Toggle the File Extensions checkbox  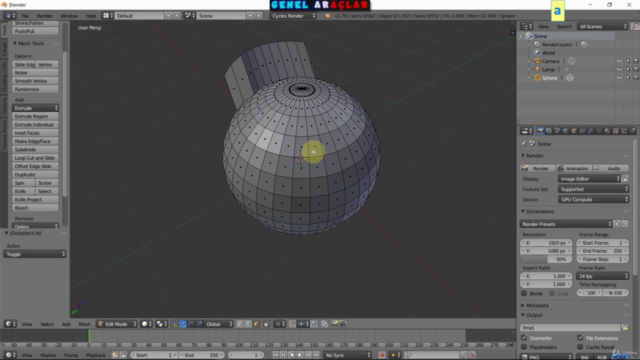click(580, 338)
